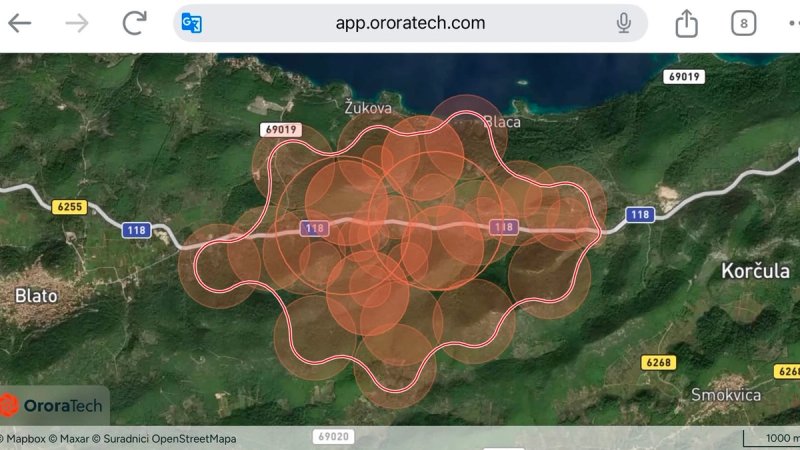Click the 69019 shield near Žukova
Image resolution: width=800 pixels, height=450 pixels.
281,130
